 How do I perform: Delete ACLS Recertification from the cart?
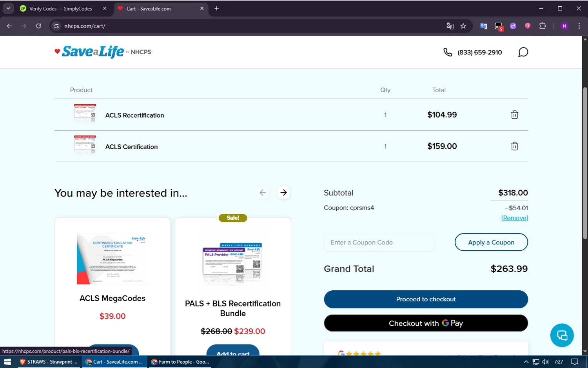(x=515, y=115)
